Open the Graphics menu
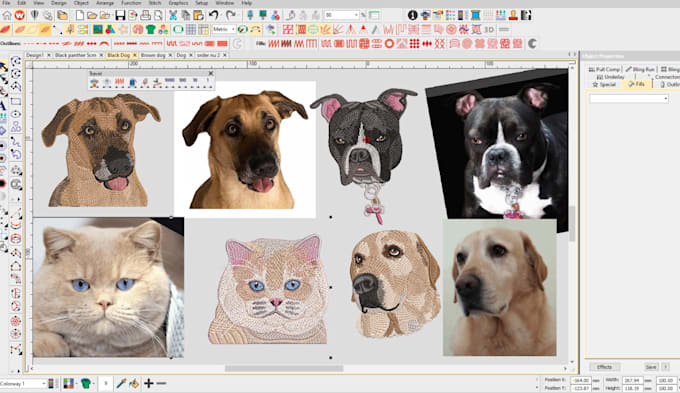The height and width of the screenshot is (393, 680). pyautogui.click(x=178, y=3)
